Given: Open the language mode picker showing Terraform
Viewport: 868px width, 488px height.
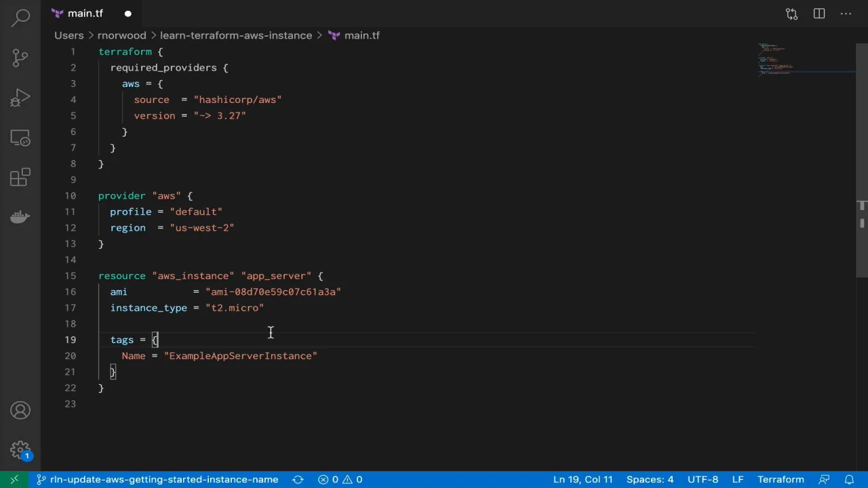Looking at the screenshot, I should pos(781,479).
